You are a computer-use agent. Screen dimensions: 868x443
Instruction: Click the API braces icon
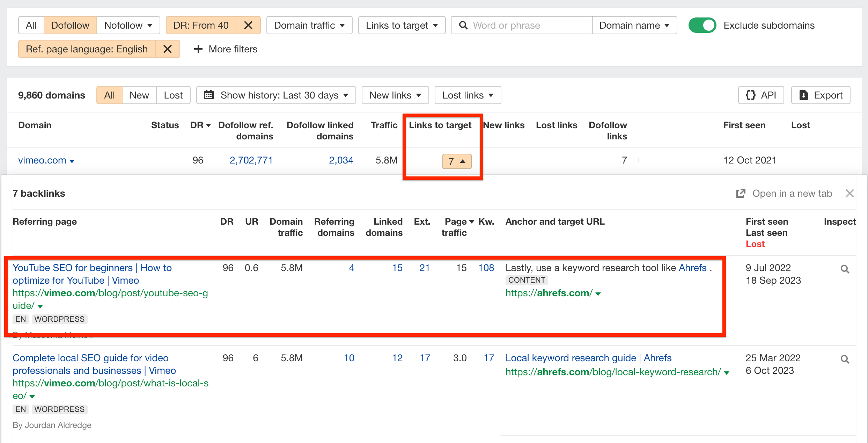[751, 95]
